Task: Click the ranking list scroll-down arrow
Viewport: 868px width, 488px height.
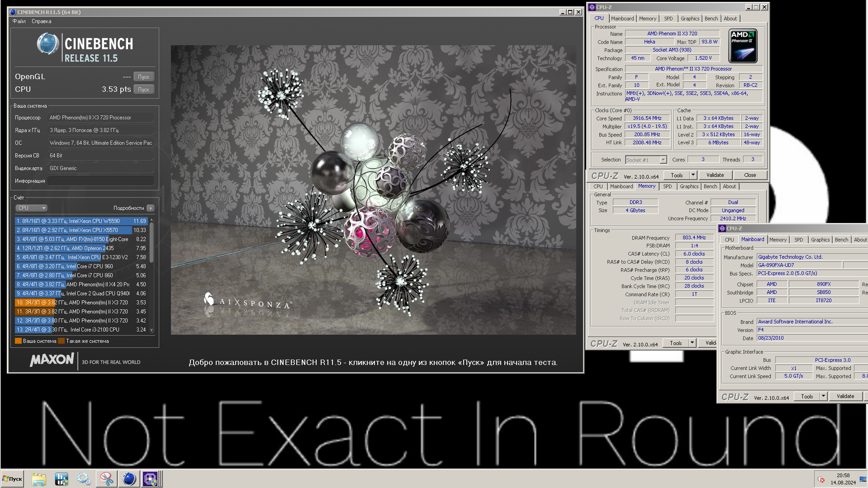Action: click(152, 330)
